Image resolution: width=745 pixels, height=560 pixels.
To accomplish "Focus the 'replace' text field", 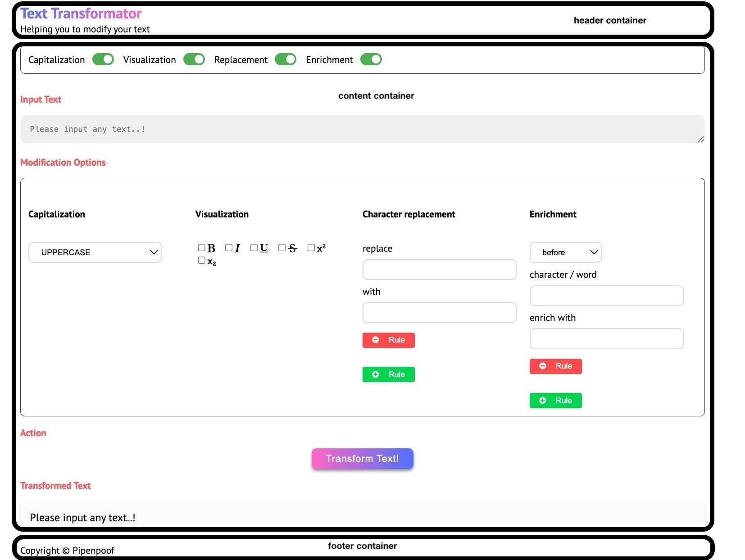I will coord(439,270).
